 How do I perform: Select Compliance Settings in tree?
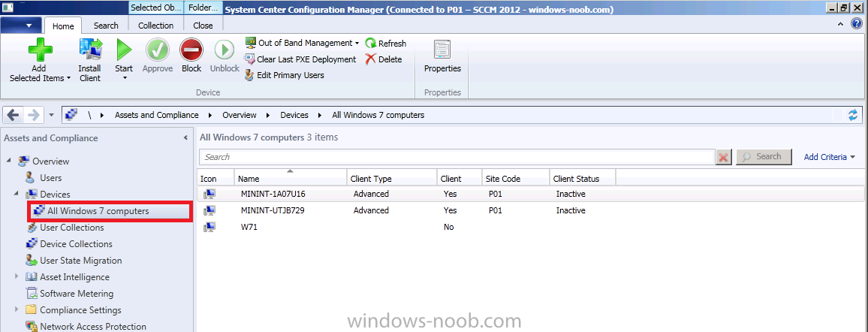[80, 310]
